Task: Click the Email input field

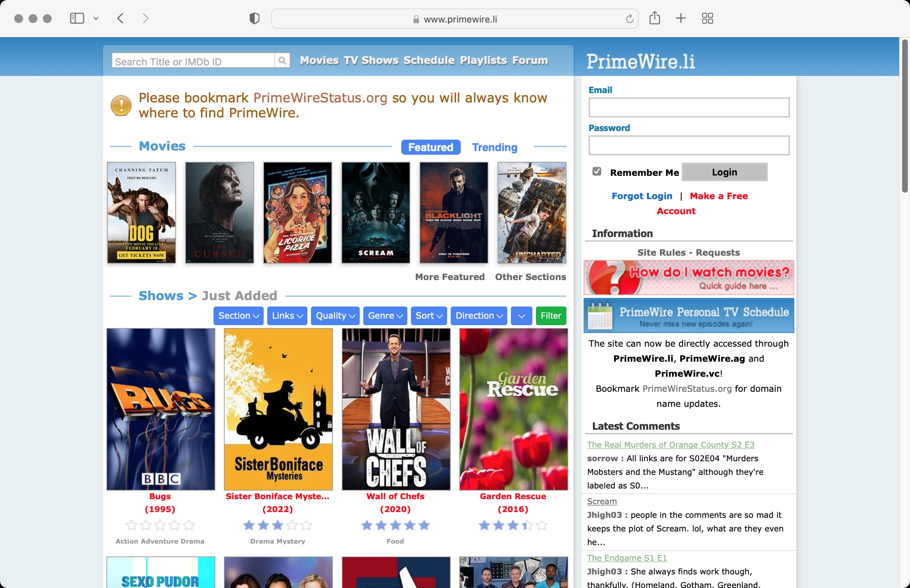Action: [x=689, y=107]
